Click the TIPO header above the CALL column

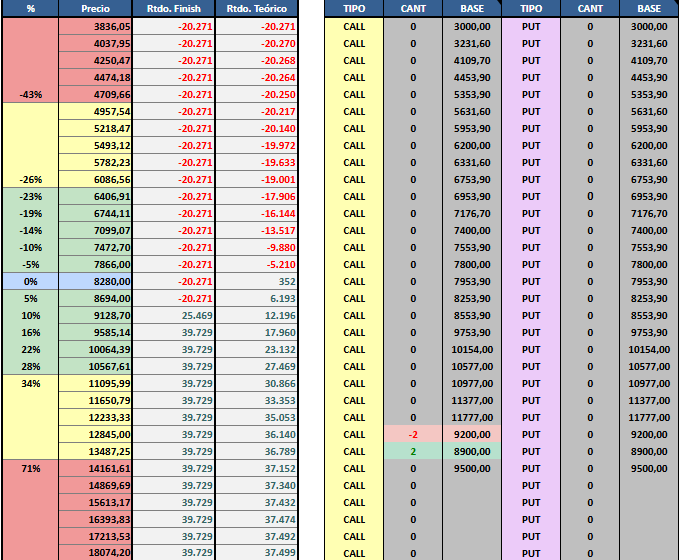354,8
